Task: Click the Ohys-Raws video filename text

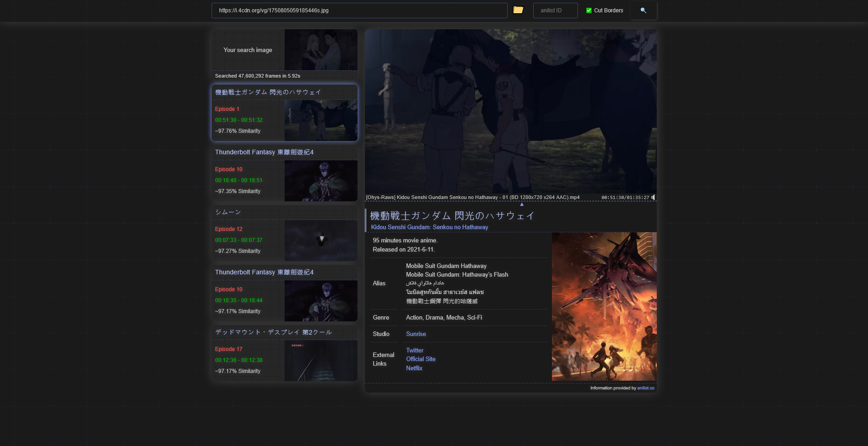Action: point(473,198)
